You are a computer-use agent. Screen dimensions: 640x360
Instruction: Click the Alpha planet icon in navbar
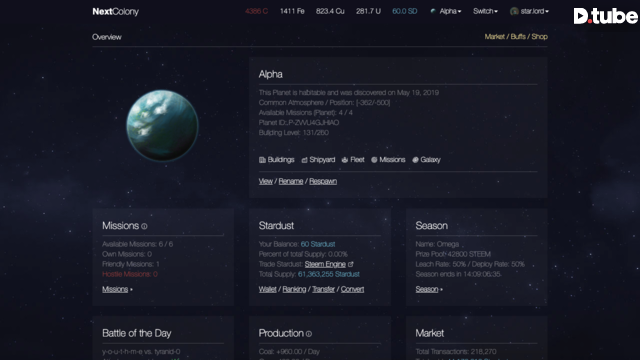pyautogui.click(x=433, y=11)
